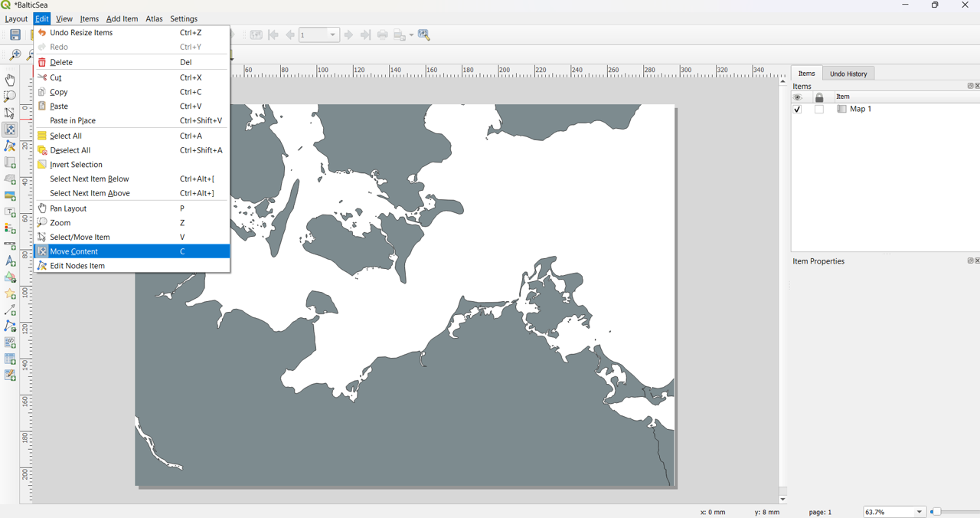Select the Add Arrow tool

point(10,310)
